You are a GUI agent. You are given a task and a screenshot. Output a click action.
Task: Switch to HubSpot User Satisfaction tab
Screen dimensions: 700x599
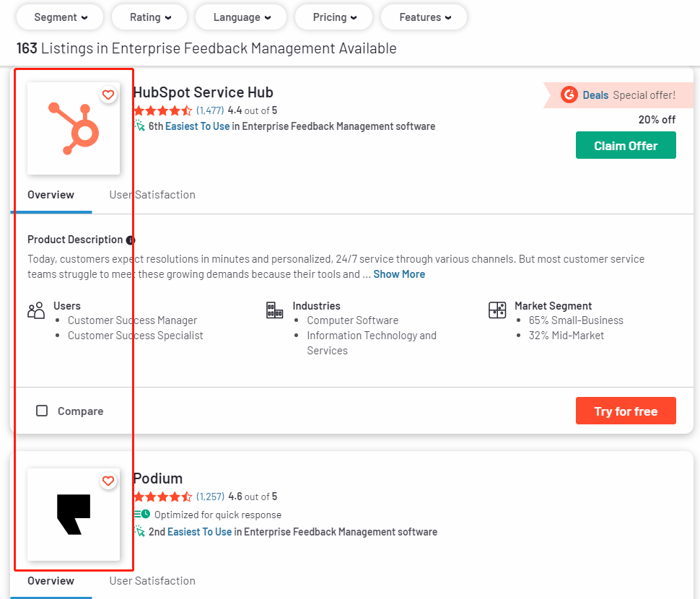pyautogui.click(x=152, y=195)
